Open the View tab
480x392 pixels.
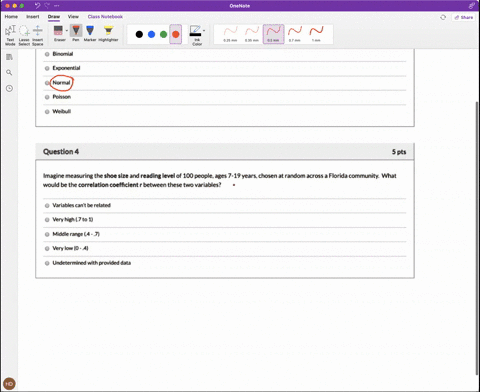73,17
